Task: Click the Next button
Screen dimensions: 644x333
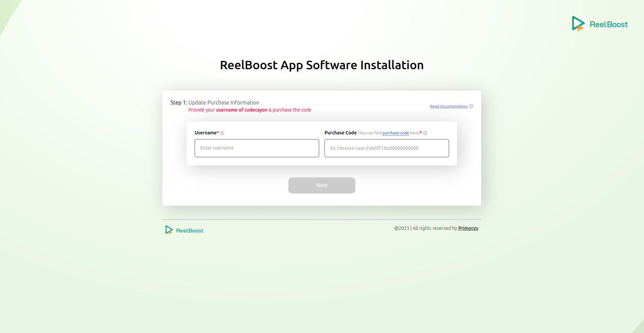Action: [x=322, y=185]
